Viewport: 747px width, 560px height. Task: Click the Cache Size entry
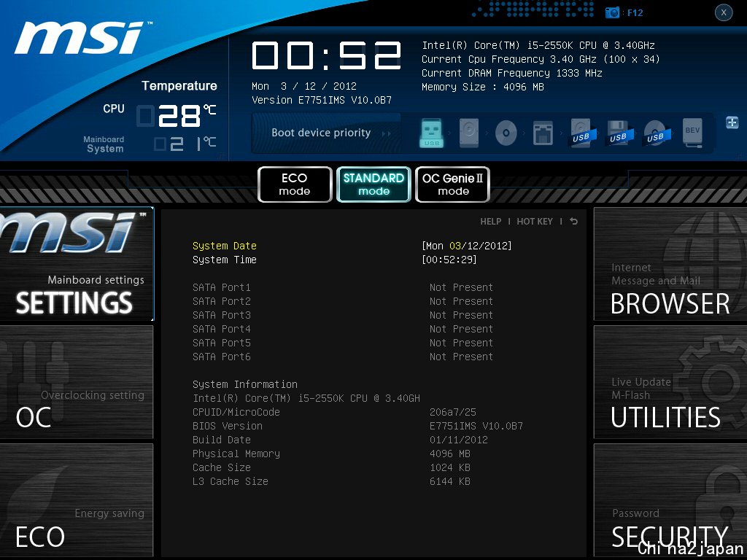(222, 467)
